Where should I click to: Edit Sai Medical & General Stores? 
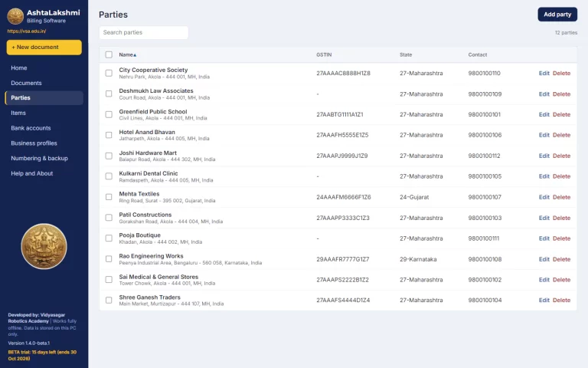(x=544, y=280)
